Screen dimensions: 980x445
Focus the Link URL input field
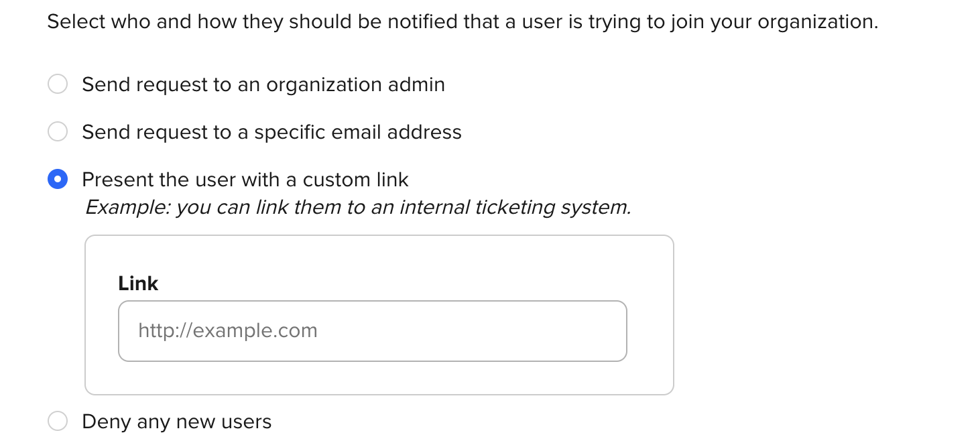[372, 331]
